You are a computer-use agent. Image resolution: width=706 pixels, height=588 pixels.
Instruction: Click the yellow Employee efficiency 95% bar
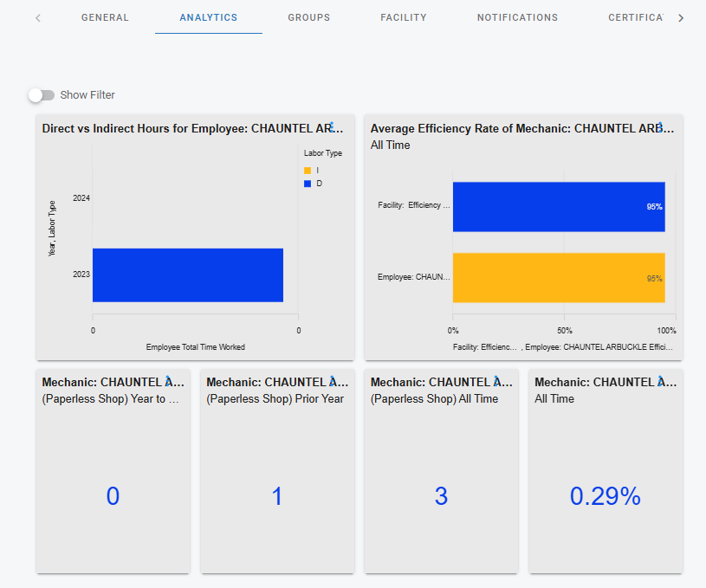(x=558, y=277)
